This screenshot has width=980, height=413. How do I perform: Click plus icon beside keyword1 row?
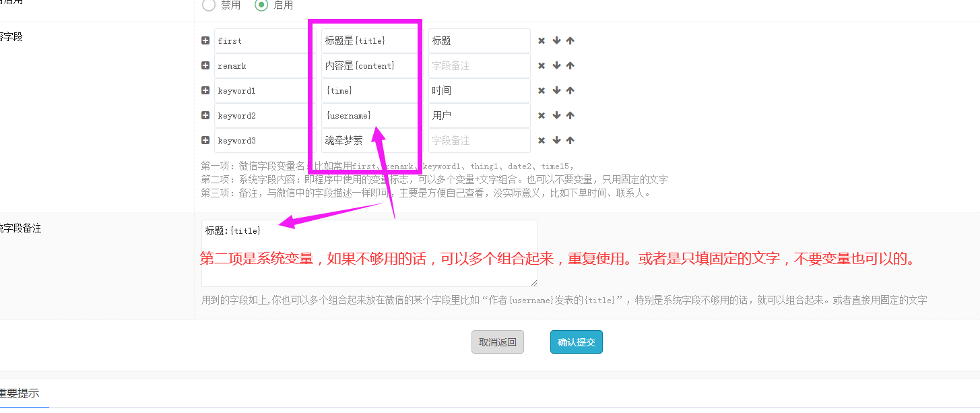click(205, 90)
